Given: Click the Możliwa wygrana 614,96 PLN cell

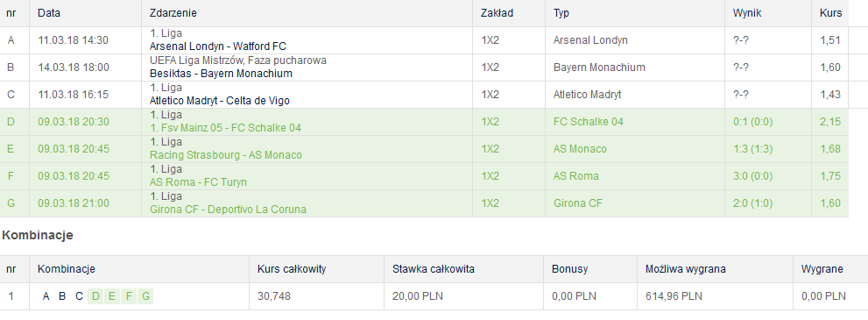Looking at the screenshot, I should tap(674, 296).
